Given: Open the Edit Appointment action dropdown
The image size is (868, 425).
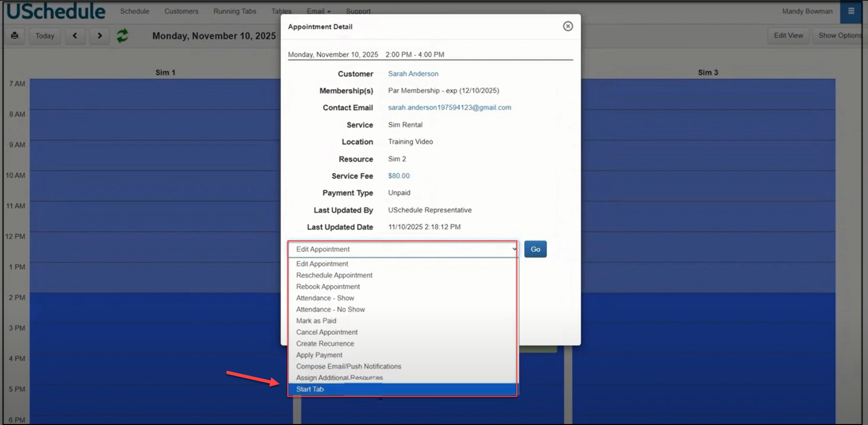Looking at the screenshot, I should click(403, 249).
